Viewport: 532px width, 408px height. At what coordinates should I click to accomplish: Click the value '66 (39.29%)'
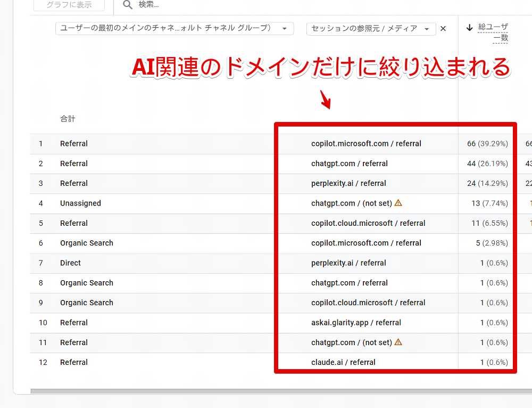pos(487,144)
